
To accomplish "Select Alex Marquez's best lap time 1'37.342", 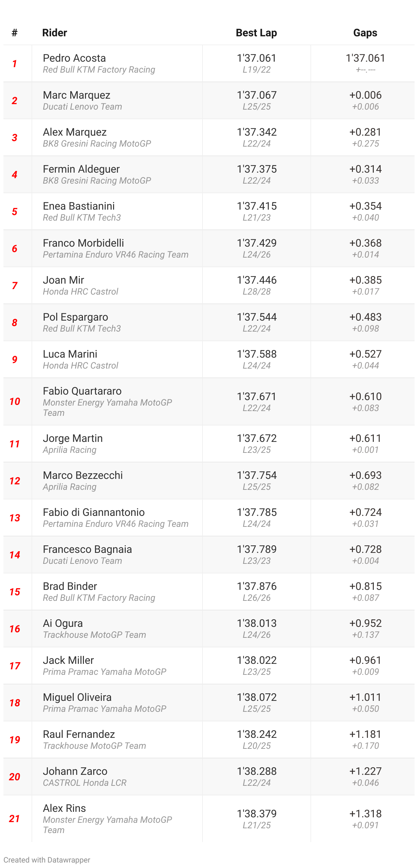I will click(x=257, y=132).
